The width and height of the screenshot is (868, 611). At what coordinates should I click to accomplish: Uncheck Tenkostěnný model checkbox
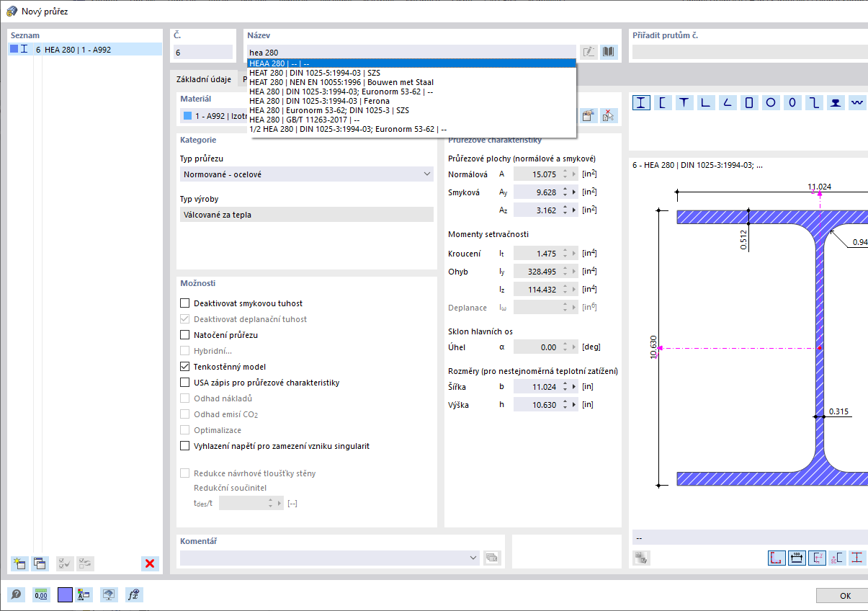pos(185,367)
